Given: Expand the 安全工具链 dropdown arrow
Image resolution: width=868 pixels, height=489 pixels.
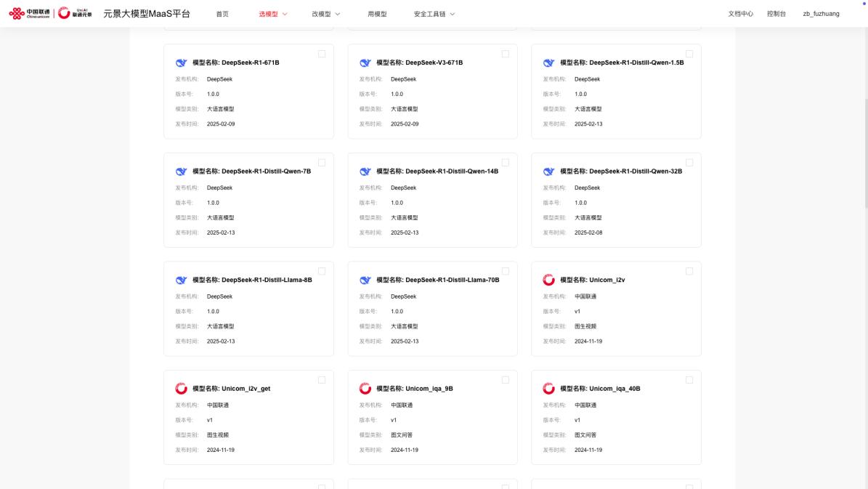Looking at the screenshot, I should click(453, 14).
